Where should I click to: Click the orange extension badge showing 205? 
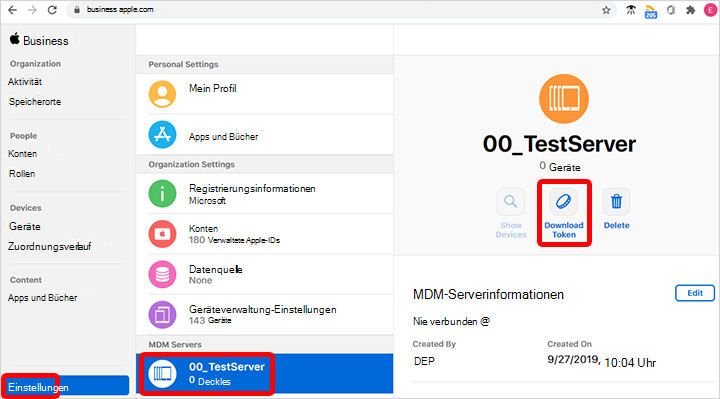click(x=651, y=11)
